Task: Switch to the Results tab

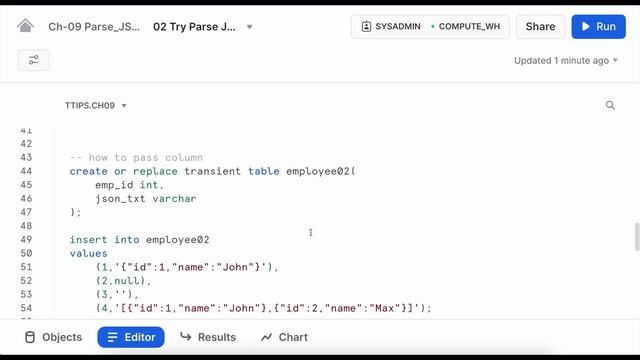Action: pos(208,337)
